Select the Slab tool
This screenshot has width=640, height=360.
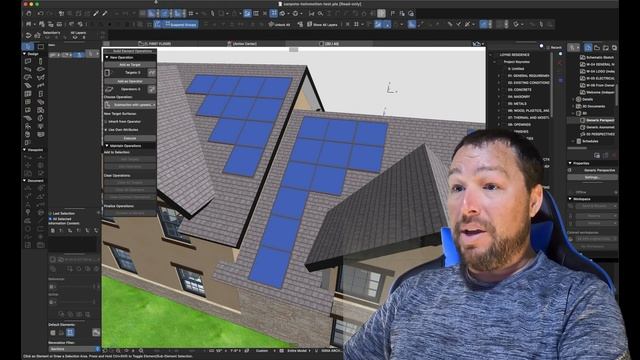40,69
